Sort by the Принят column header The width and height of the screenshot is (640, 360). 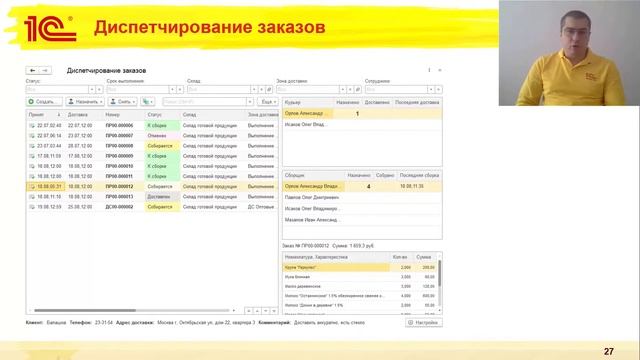(45, 115)
